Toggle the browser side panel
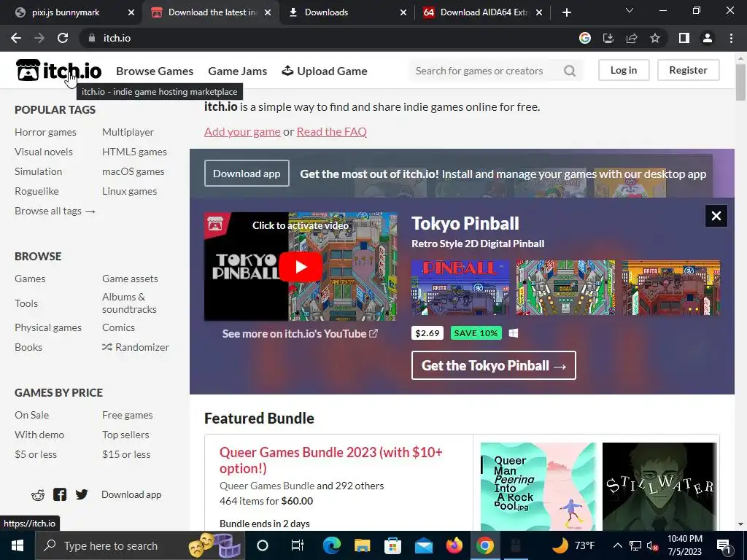747x560 pixels. click(684, 38)
